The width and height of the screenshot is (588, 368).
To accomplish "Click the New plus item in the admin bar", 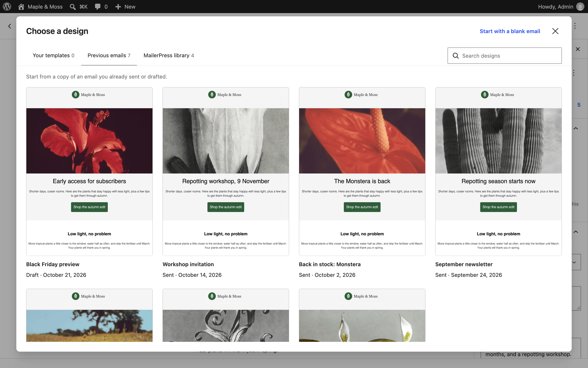I will click(125, 7).
